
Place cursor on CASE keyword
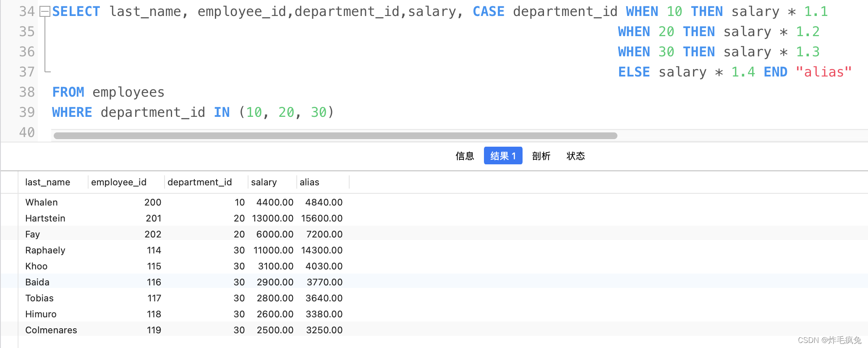489,11
